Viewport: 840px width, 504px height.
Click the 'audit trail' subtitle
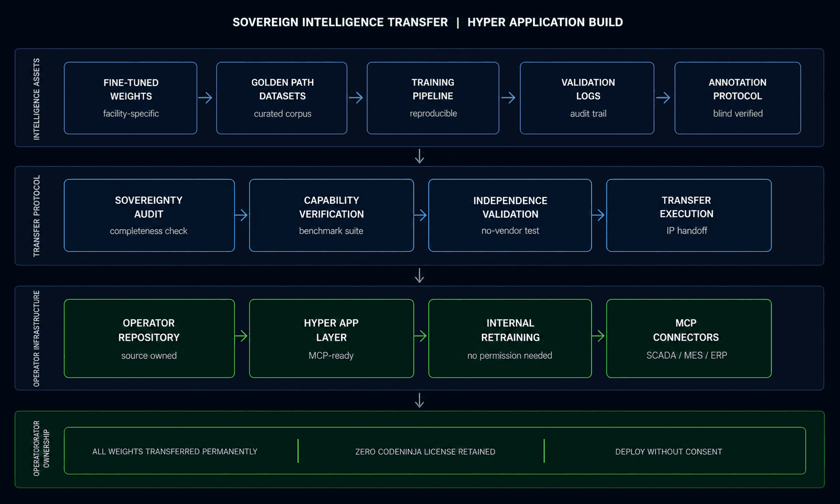(x=588, y=114)
